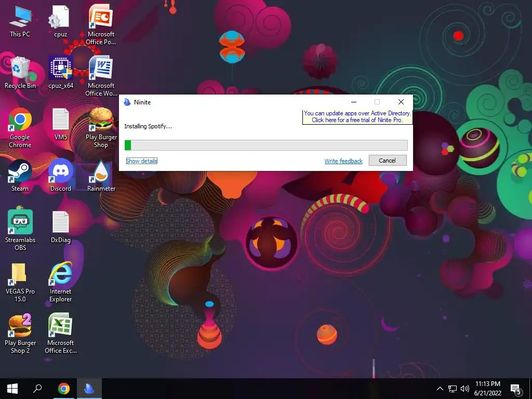Select Microsoft Office Excel shortcut
Viewport: 532px width, 399px height.
pos(60,334)
